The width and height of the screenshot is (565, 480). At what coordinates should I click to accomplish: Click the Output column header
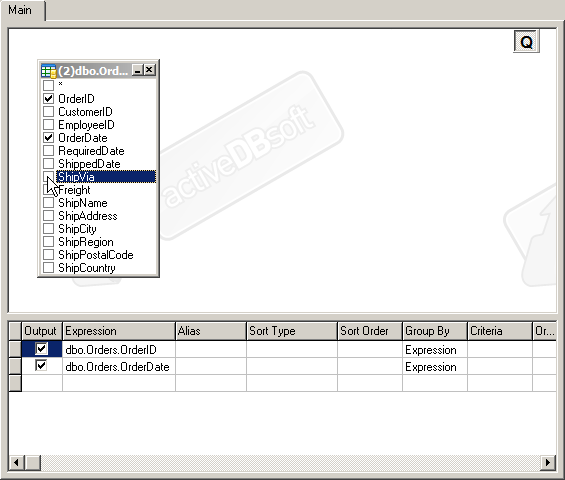click(42, 331)
